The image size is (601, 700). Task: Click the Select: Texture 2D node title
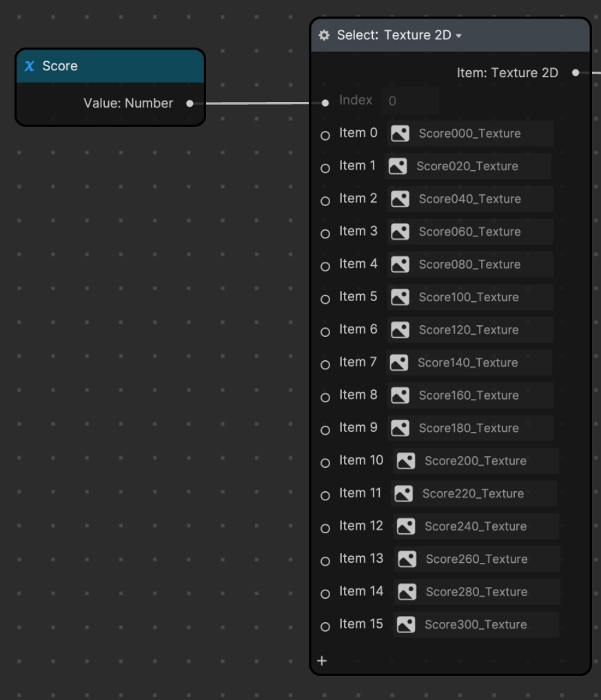point(394,35)
